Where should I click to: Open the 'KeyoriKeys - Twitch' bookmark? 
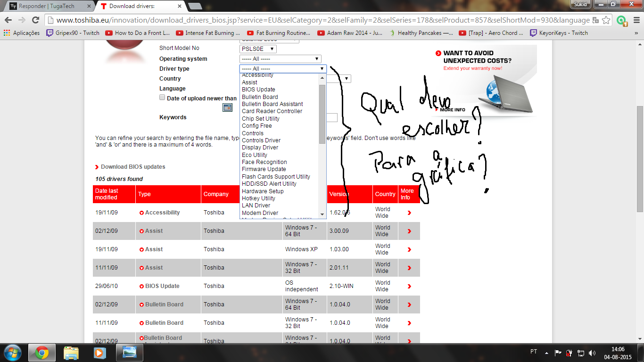pos(559,33)
